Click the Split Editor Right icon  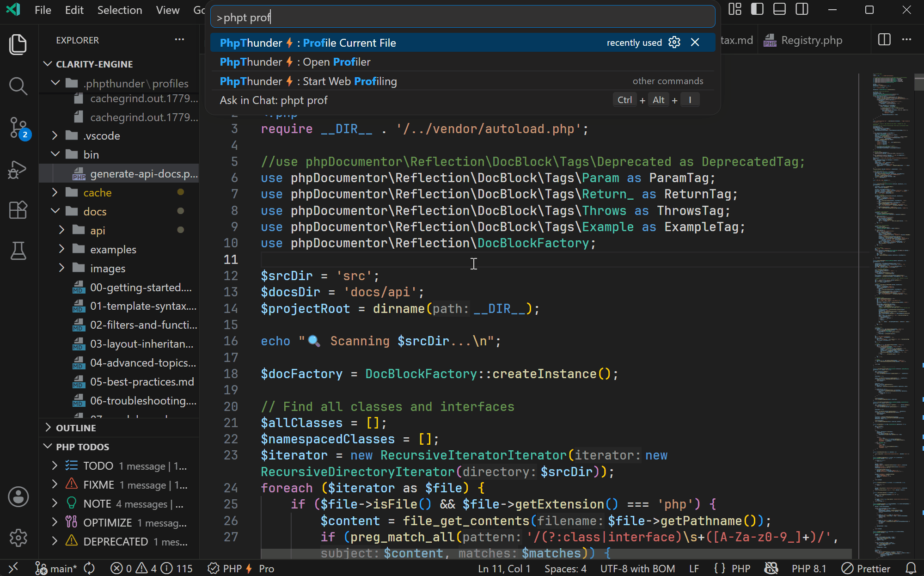tap(884, 40)
